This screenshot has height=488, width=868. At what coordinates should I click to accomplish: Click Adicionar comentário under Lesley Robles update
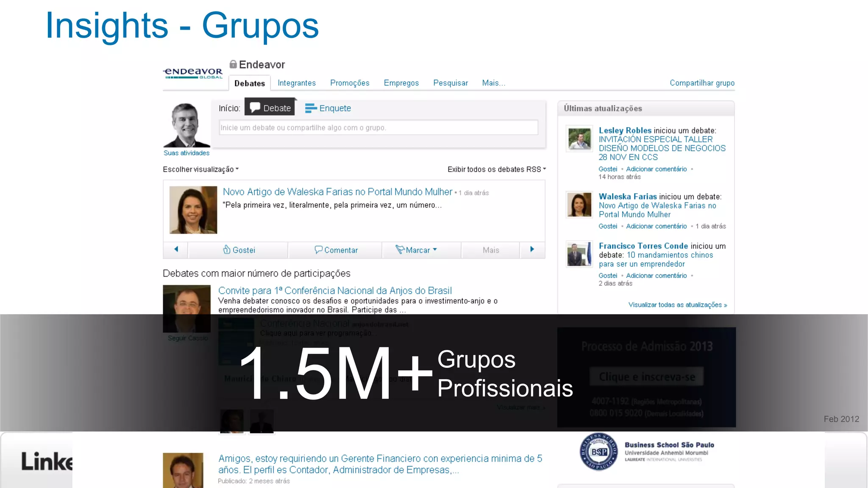(657, 169)
